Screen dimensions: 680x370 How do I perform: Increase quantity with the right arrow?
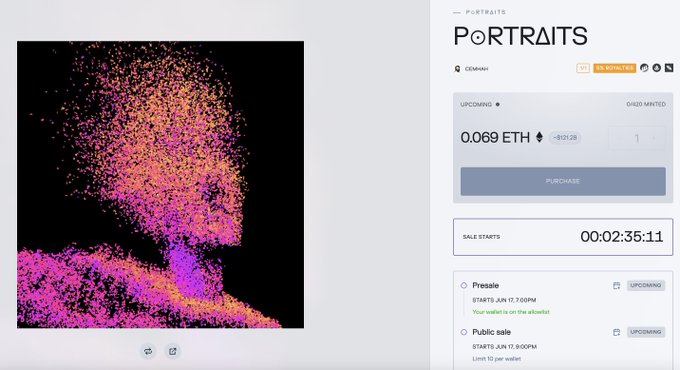click(x=654, y=138)
